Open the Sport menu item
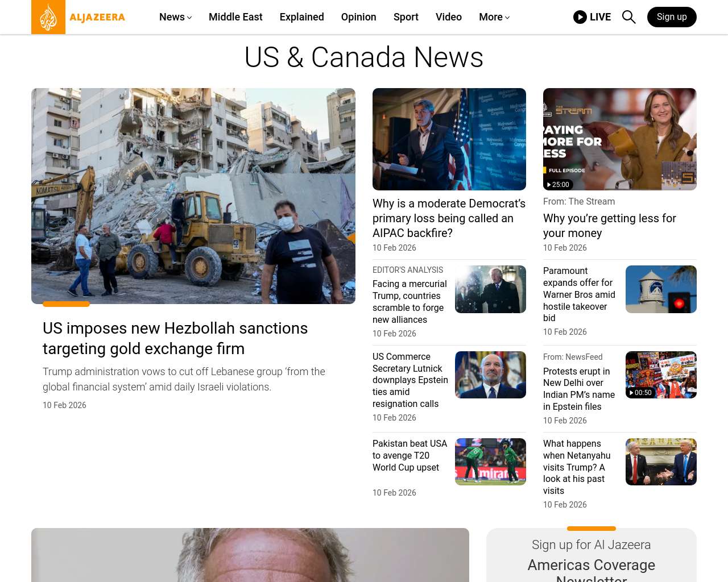 coord(406,17)
